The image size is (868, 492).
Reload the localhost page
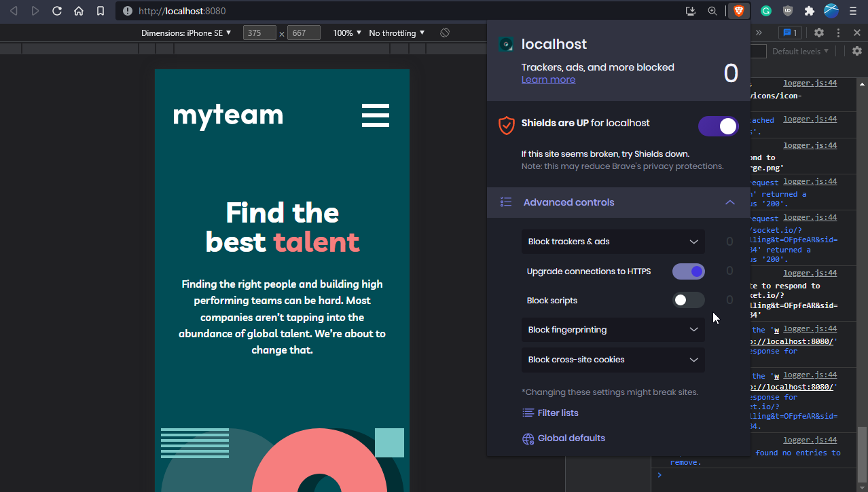tap(57, 11)
